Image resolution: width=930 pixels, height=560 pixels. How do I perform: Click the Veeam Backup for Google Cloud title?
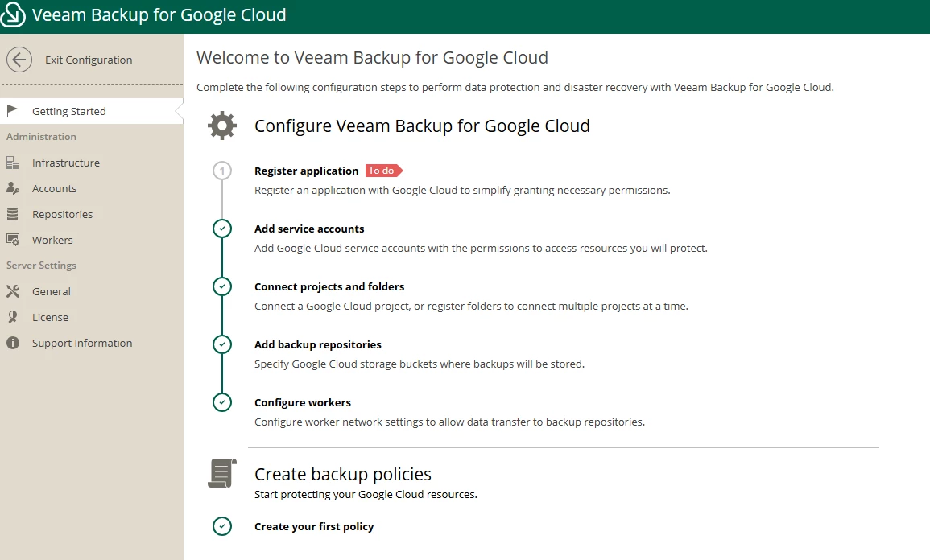[159, 14]
